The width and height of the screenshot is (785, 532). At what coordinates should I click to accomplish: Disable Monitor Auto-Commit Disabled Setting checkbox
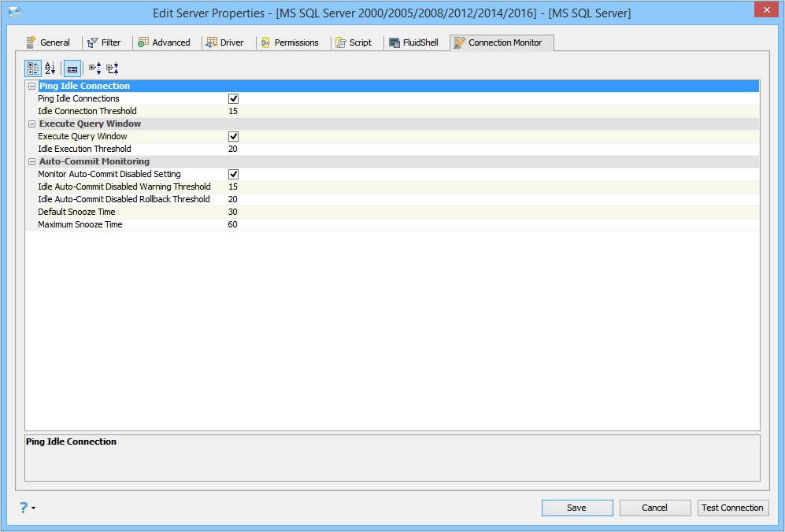pos(233,174)
